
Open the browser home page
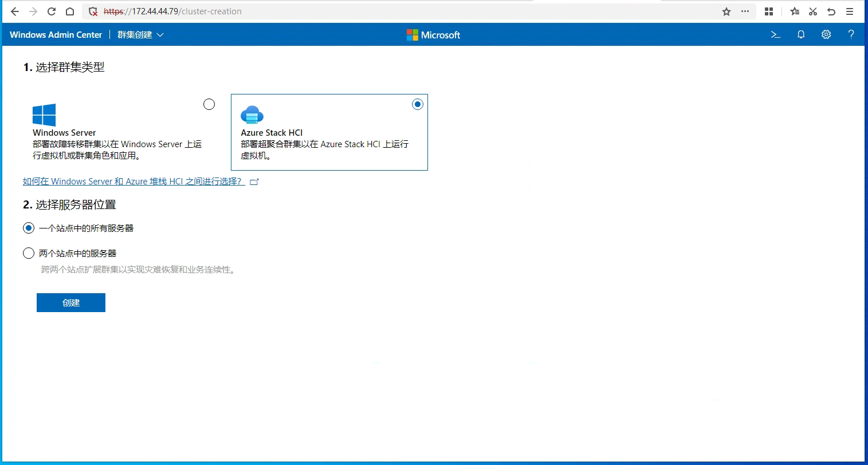70,11
